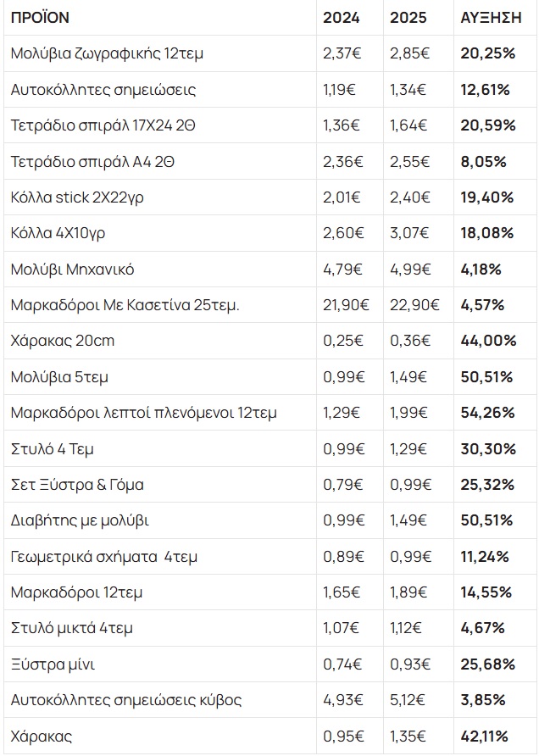539x756 pixels.
Task: Click the 21,90€ price of Μαρκαδόροι Με Κασετίνα
Action: click(346, 305)
